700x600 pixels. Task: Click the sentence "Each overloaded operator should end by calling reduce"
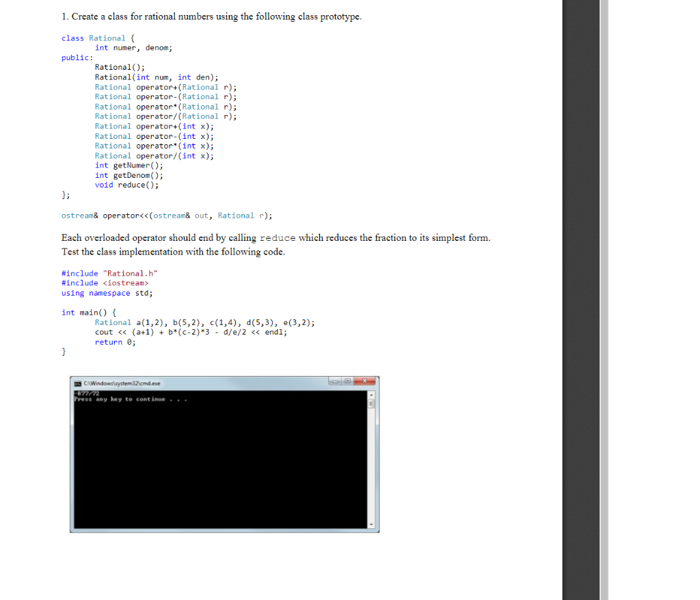pos(276,237)
